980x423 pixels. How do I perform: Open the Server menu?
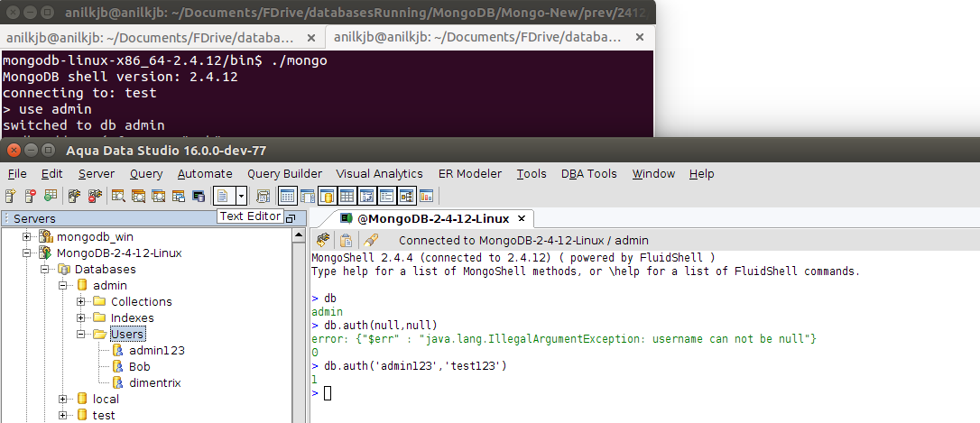[x=97, y=174]
